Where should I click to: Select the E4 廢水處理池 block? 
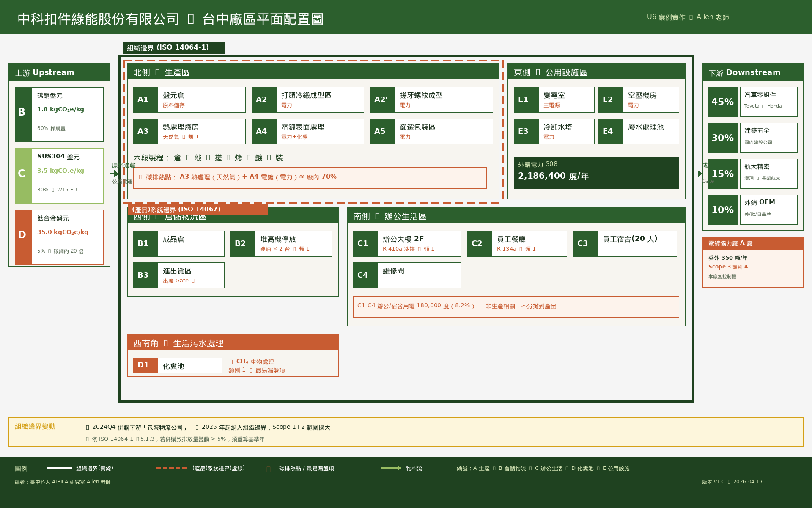(639, 132)
